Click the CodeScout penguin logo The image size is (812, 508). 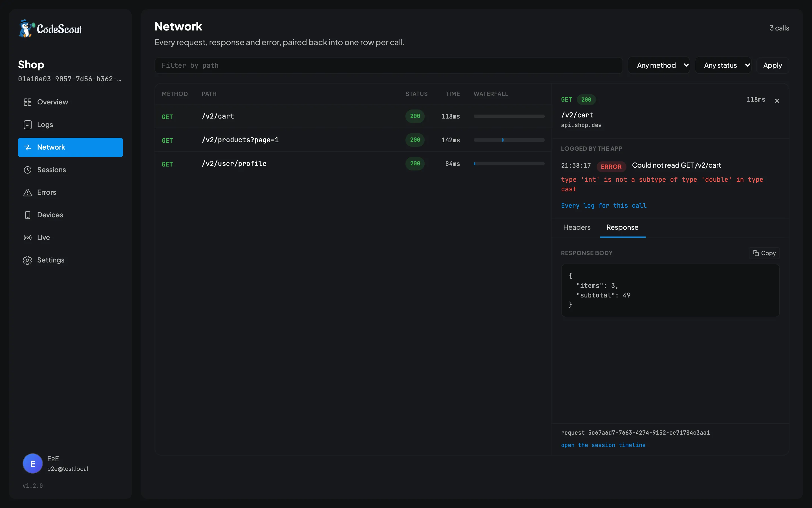point(27,29)
